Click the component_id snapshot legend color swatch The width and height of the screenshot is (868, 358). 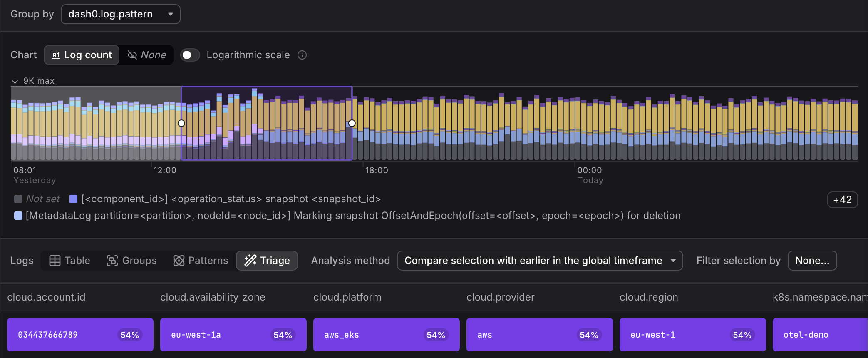point(74,199)
